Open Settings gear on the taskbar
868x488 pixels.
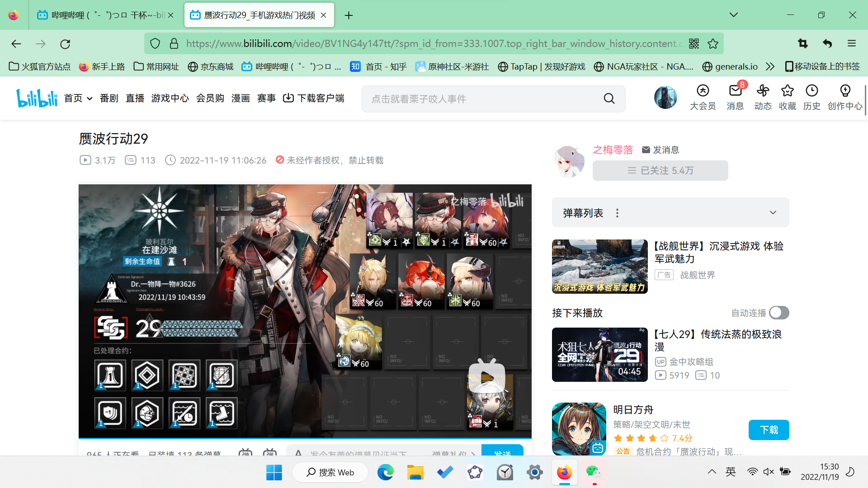pos(534,472)
